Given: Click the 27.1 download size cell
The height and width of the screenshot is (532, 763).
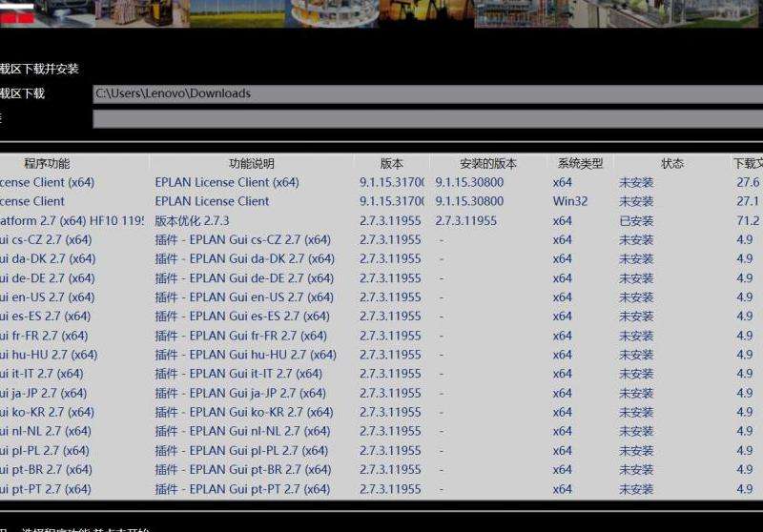Looking at the screenshot, I should [x=748, y=201].
